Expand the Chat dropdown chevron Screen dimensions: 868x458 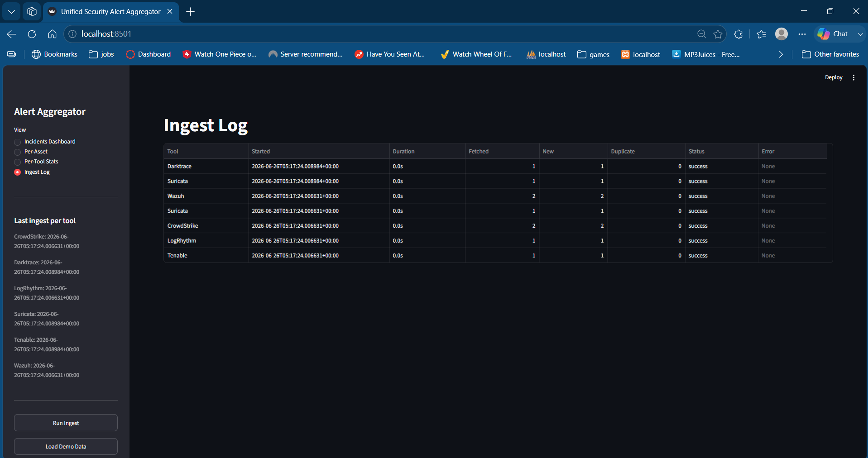click(x=860, y=34)
